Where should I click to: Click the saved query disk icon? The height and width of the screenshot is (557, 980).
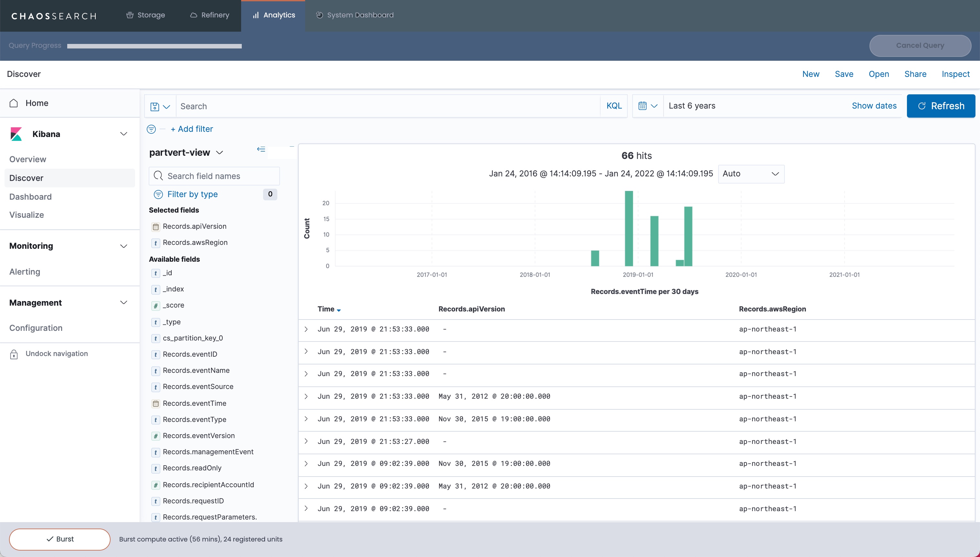[x=155, y=106]
